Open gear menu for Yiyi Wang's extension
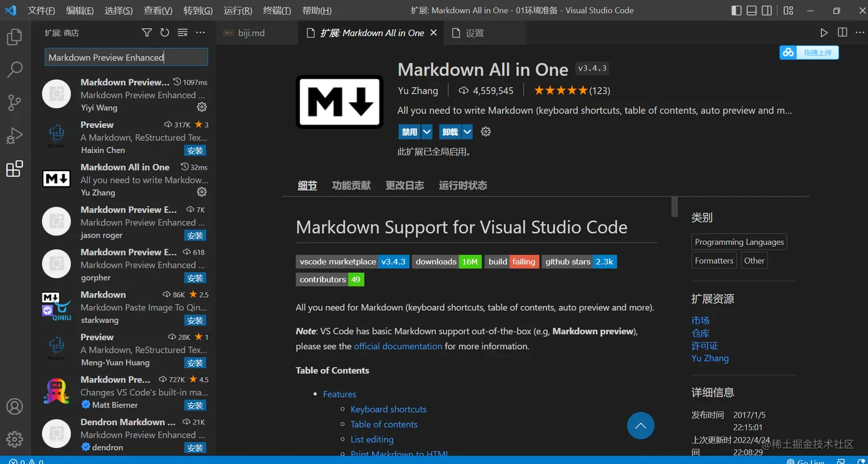Image resolution: width=868 pixels, height=464 pixels. tap(201, 107)
